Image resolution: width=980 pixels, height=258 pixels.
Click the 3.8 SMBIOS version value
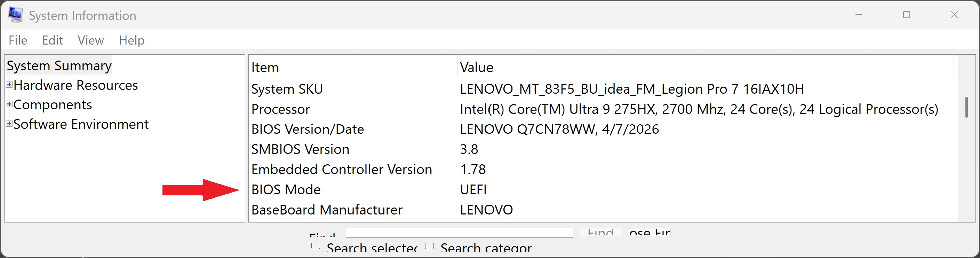point(469,149)
